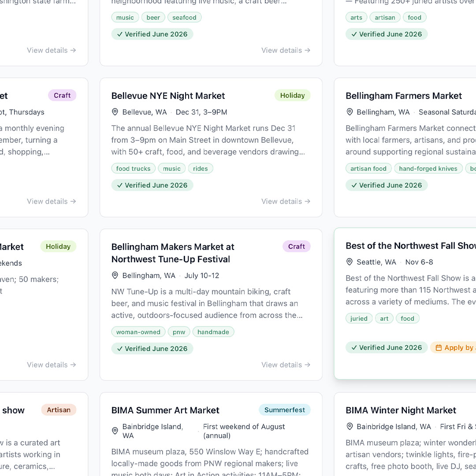
Task: Open Bellingham Farmers Market title
Action: point(403,96)
